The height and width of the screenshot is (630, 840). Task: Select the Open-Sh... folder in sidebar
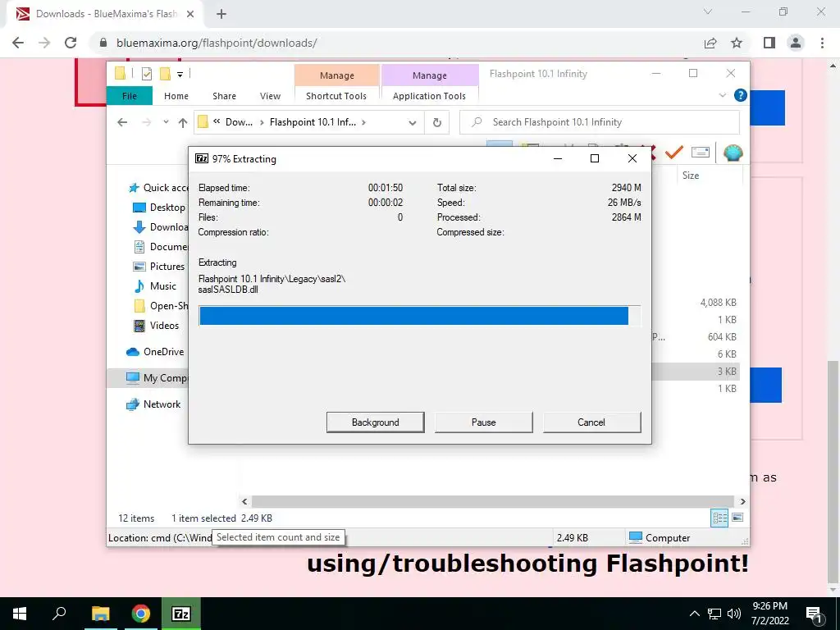pos(160,306)
